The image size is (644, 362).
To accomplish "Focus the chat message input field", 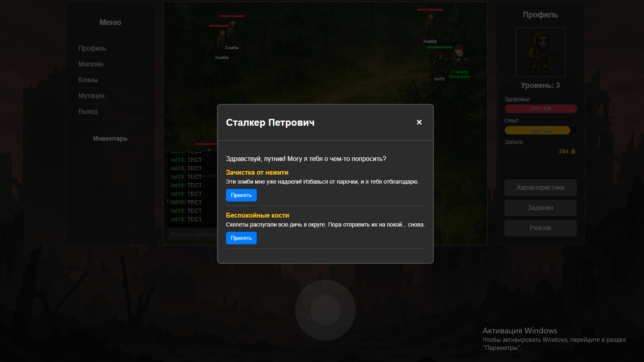I will coord(192,235).
